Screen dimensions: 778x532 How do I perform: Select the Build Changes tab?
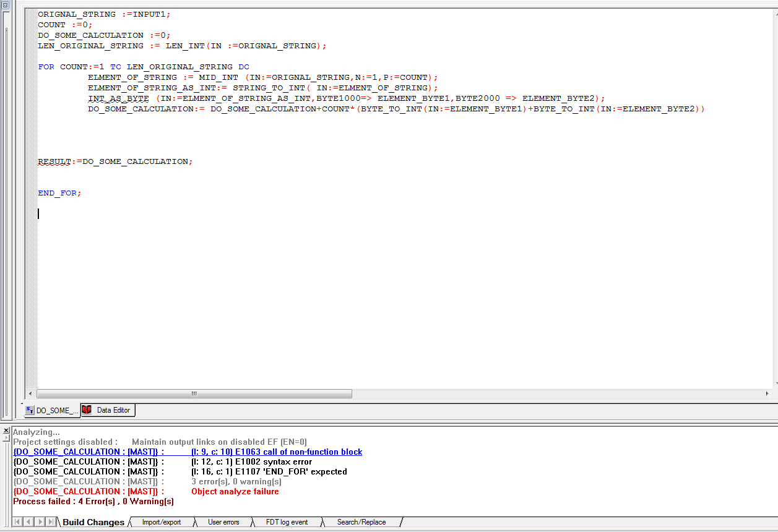(x=93, y=522)
